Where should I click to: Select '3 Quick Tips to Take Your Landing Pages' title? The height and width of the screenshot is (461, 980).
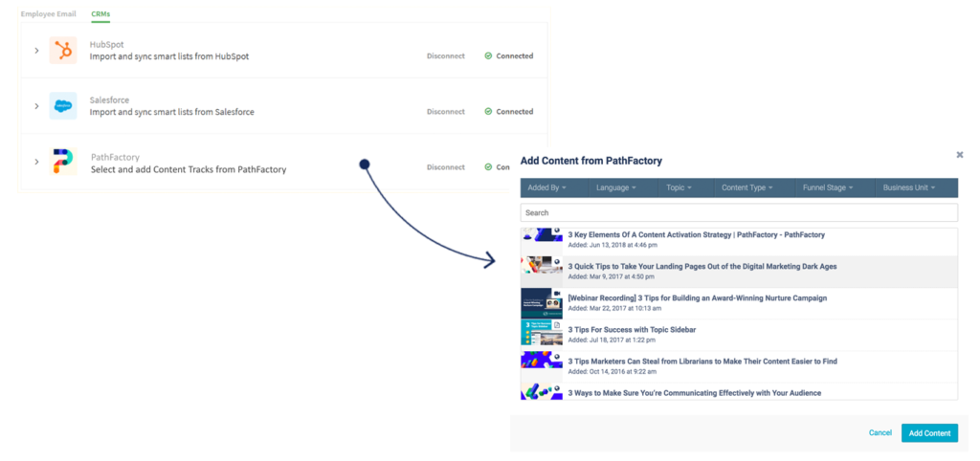(x=702, y=266)
